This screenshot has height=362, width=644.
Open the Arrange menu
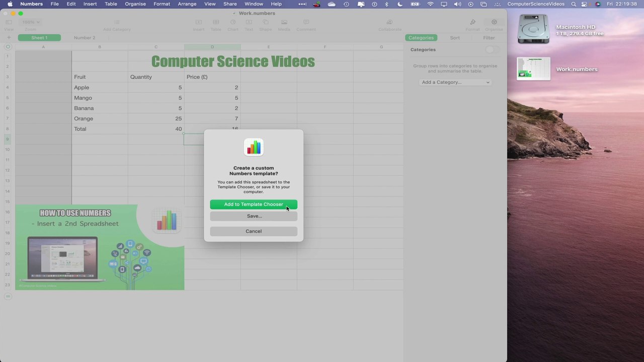click(x=187, y=4)
